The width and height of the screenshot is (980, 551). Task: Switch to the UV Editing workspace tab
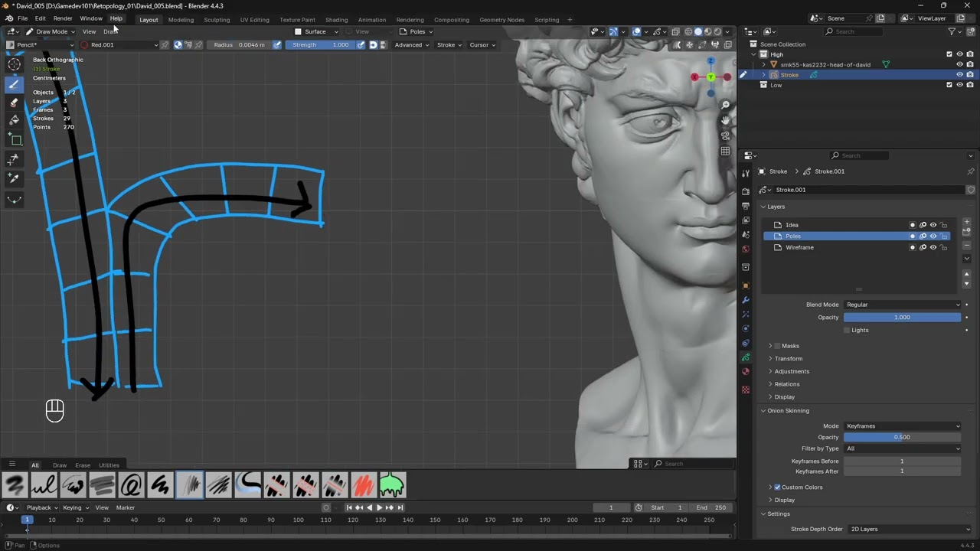(254, 20)
